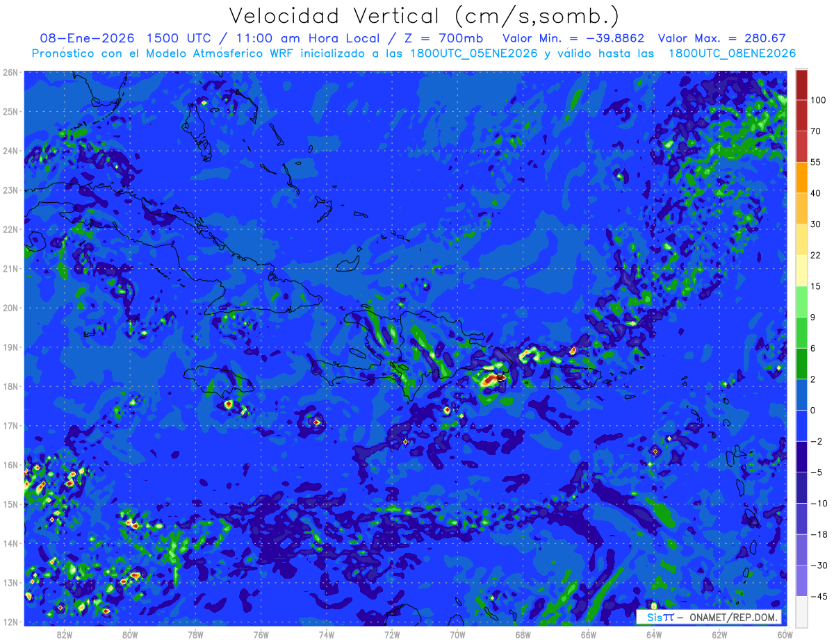
Task: Click the 'Z = 700mb' level label
Action: point(443,39)
